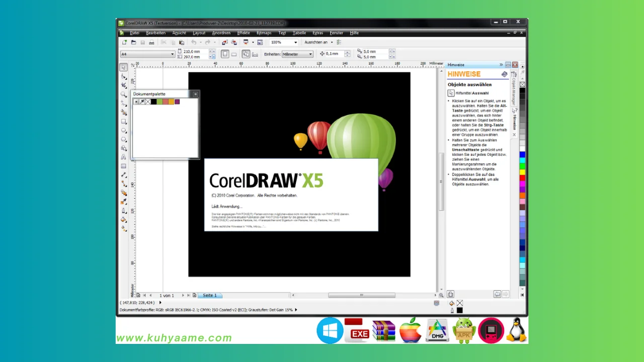Screen dimensions: 644x362
Task: Pick orange swatch in Dokumentpalette
Action: pos(171,102)
